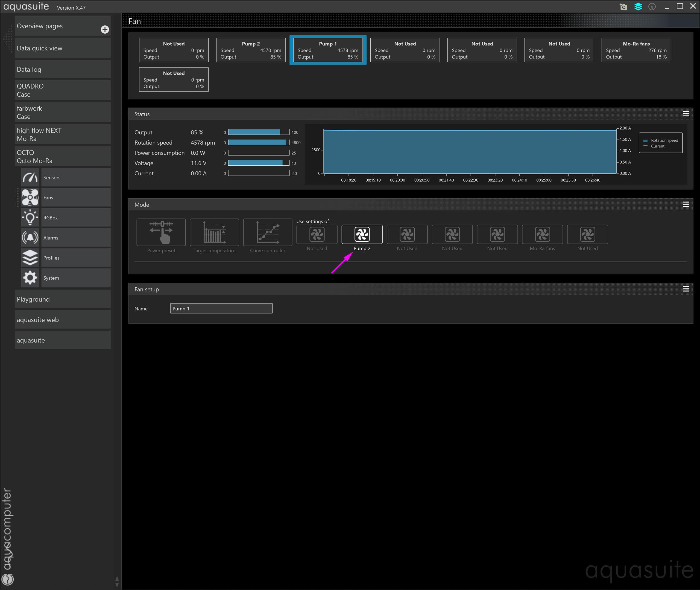Add a new overview page with plus icon
The width and height of the screenshot is (700, 590).
pos(105,29)
